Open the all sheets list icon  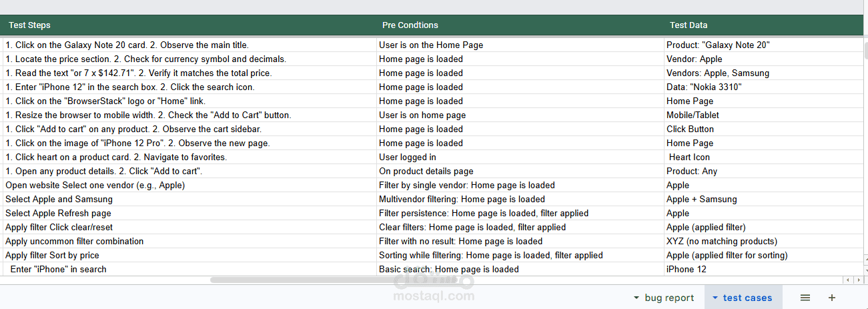[805, 298]
